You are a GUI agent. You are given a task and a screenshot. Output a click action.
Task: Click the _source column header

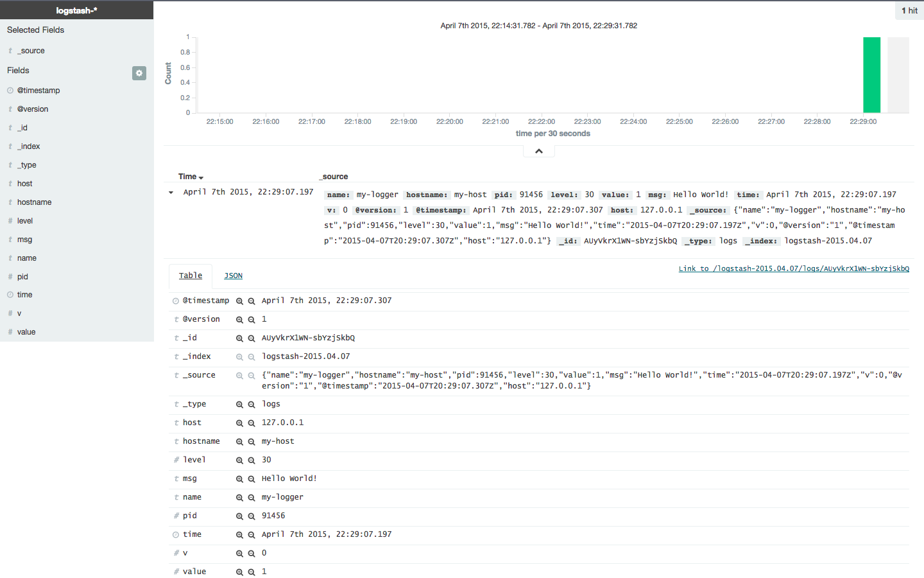tap(334, 177)
